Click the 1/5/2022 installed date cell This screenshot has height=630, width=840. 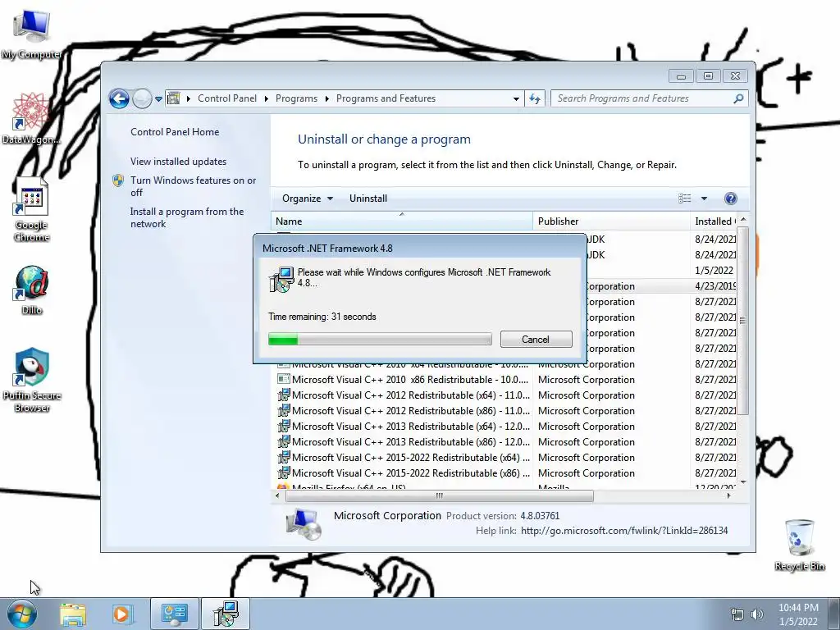(714, 271)
